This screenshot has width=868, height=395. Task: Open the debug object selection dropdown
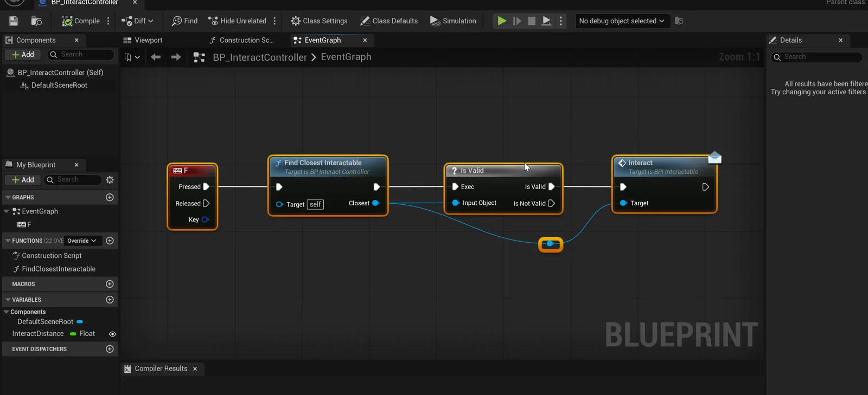coord(622,21)
